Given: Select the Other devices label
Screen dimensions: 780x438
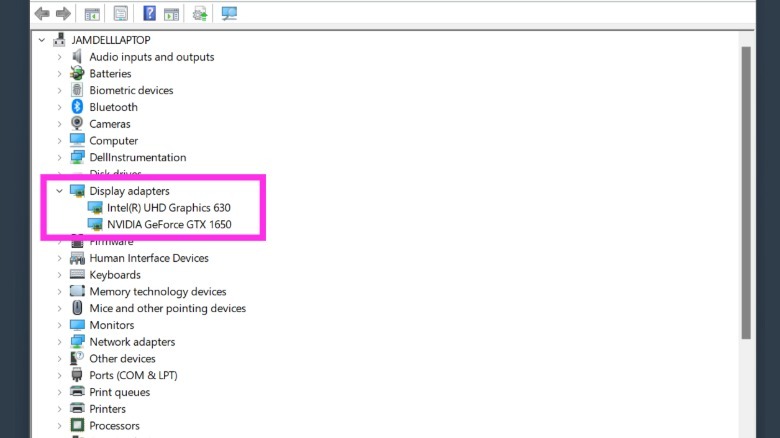Looking at the screenshot, I should (122, 358).
